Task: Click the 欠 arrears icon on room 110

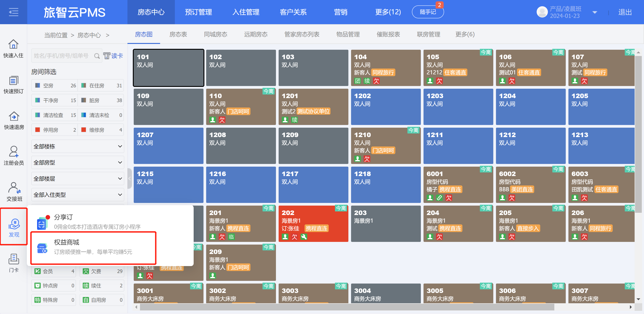Action: click(222, 120)
